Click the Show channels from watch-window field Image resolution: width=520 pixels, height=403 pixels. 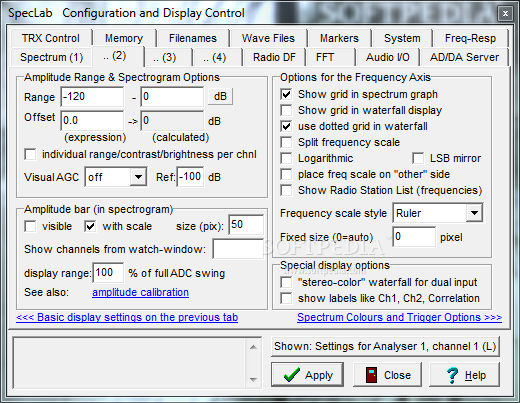tap(238, 249)
